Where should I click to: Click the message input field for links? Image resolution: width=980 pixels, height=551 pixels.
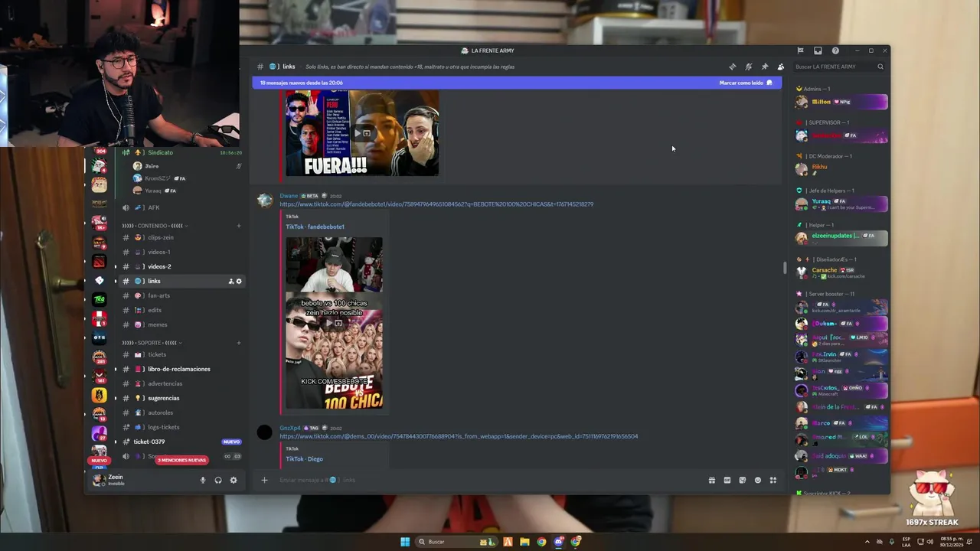point(490,480)
